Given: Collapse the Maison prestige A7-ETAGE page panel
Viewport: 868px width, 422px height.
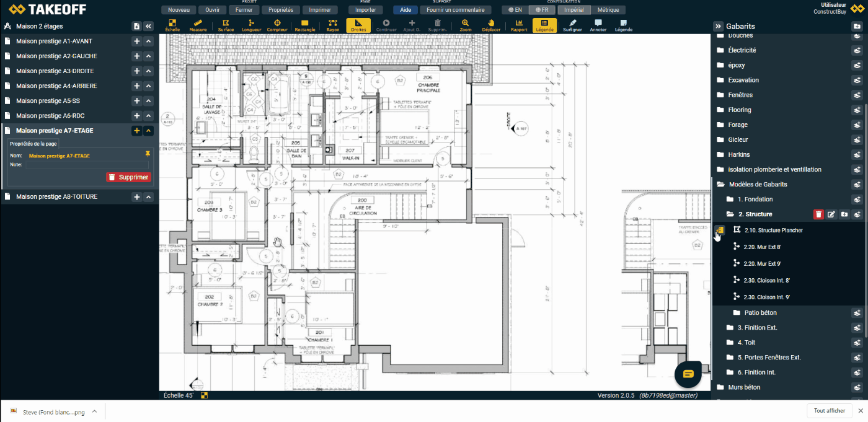Looking at the screenshot, I should tap(149, 131).
